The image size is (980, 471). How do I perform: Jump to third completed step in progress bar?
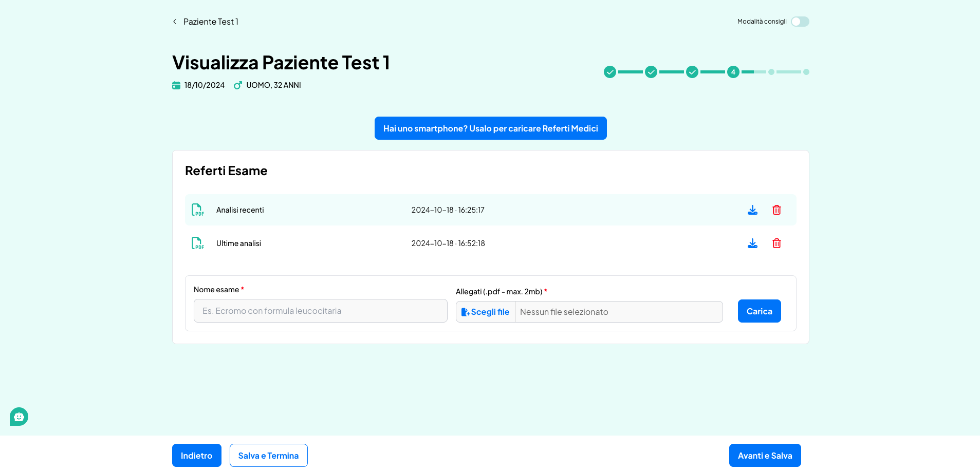click(692, 72)
